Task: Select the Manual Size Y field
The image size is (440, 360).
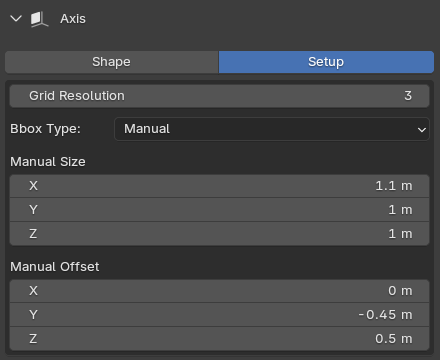Action: click(219, 210)
